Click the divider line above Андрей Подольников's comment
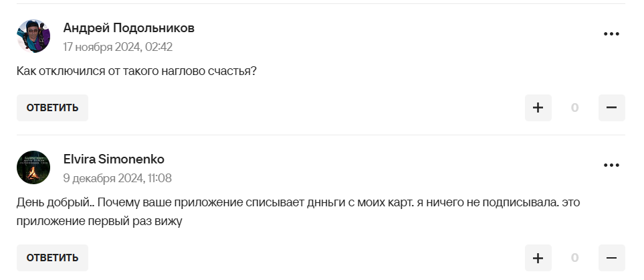Screen dimensions: 644x280 point(321,4)
